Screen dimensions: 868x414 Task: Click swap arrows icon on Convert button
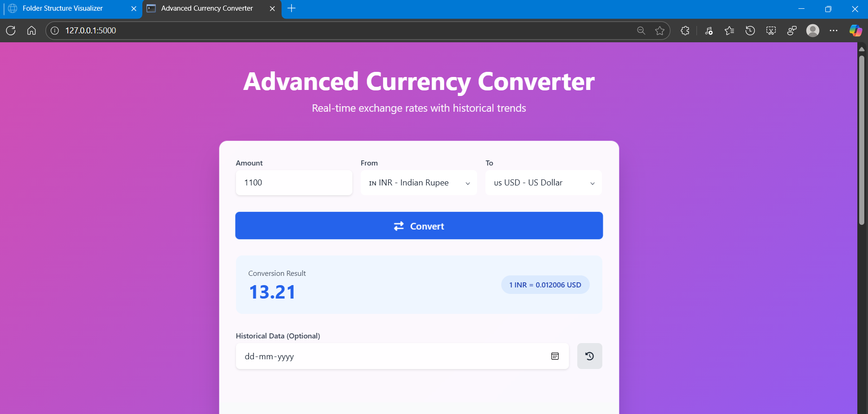point(399,226)
